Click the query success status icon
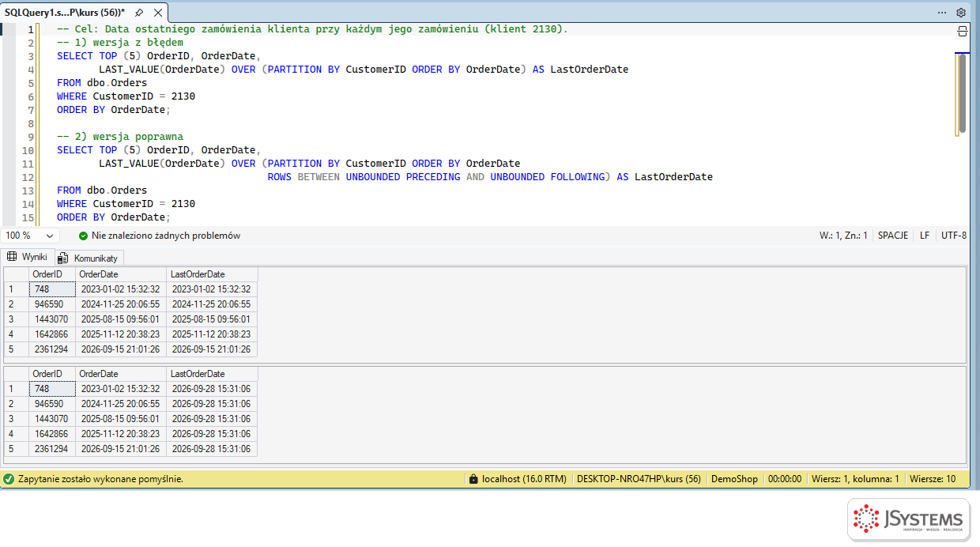The image size is (980, 547). pos(9,479)
